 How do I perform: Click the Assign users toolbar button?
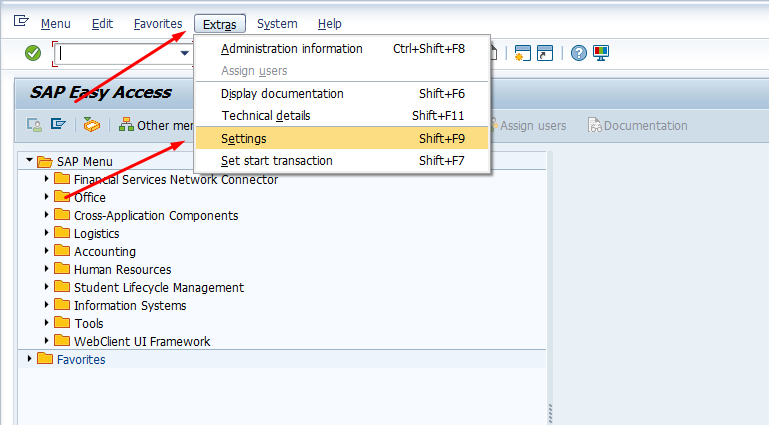click(528, 125)
